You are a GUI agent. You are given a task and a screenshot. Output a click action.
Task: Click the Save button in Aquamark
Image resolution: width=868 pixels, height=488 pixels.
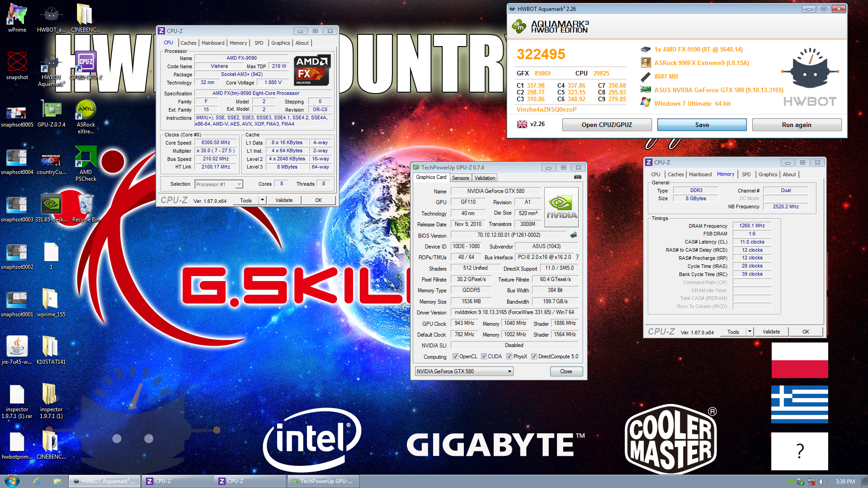pyautogui.click(x=702, y=125)
